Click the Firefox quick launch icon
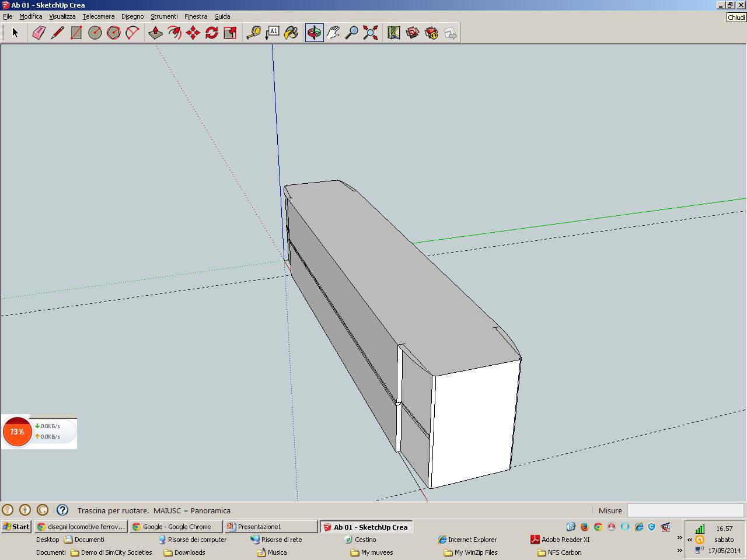 585,527
